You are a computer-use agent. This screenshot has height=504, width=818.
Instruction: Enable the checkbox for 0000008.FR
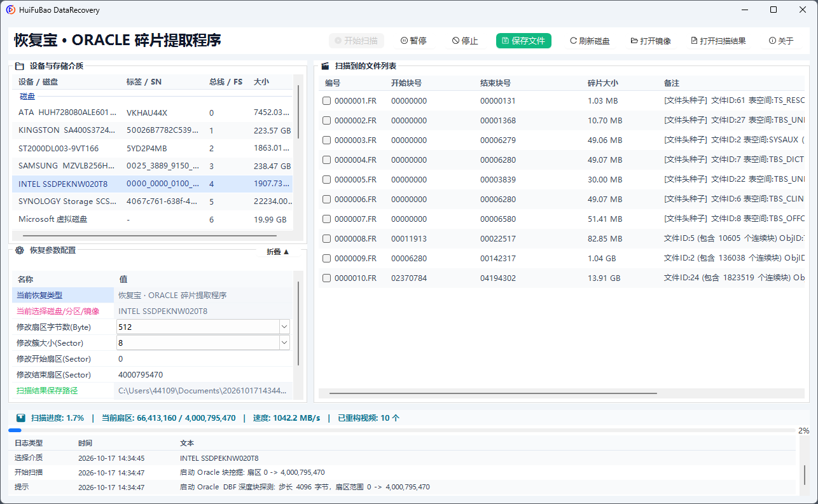pos(326,238)
